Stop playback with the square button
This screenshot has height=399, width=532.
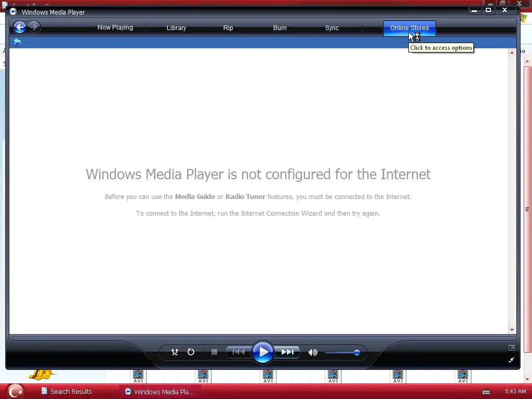pyautogui.click(x=214, y=352)
